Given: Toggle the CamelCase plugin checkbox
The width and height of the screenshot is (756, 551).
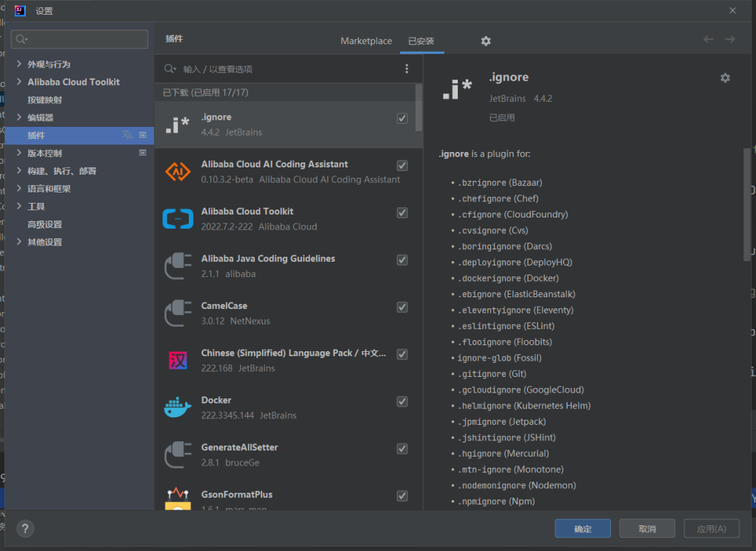Looking at the screenshot, I should click(x=402, y=308).
